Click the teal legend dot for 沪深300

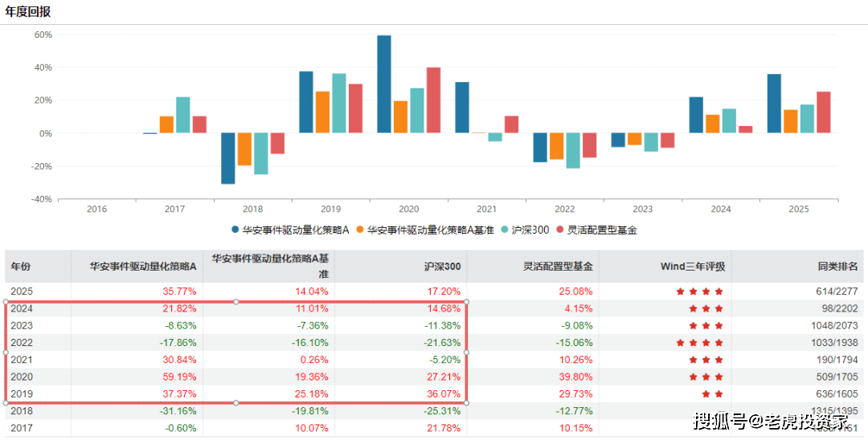click(504, 230)
